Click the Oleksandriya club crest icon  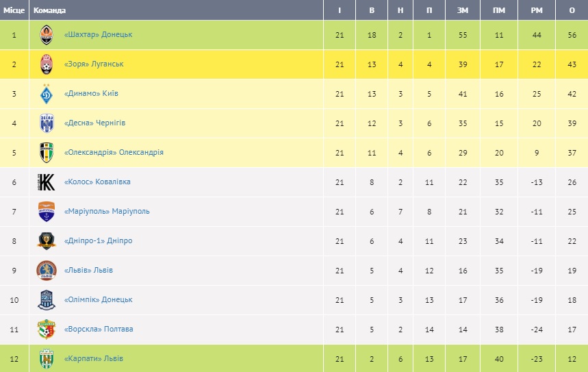click(x=46, y=153)
